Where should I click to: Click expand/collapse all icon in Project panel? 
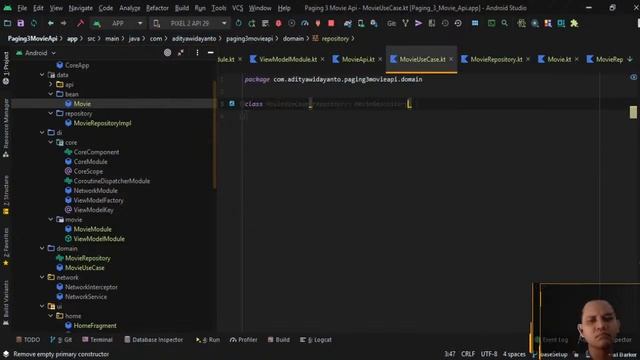181,53
